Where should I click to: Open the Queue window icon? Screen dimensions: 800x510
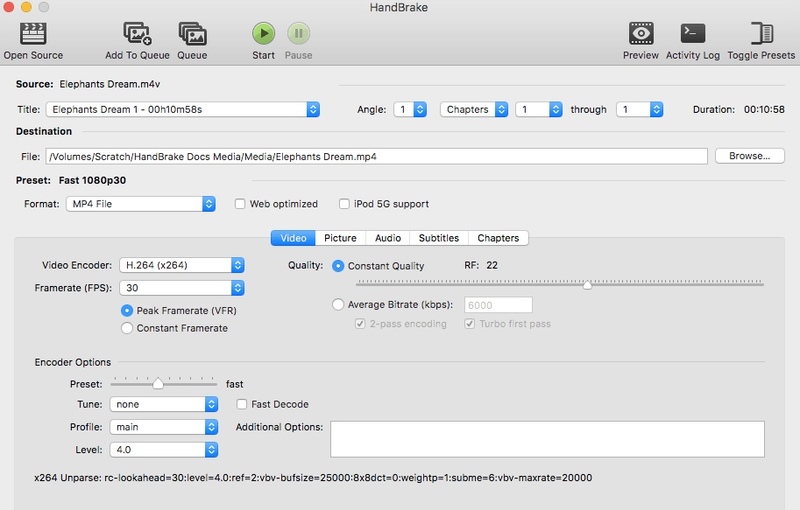192,33
